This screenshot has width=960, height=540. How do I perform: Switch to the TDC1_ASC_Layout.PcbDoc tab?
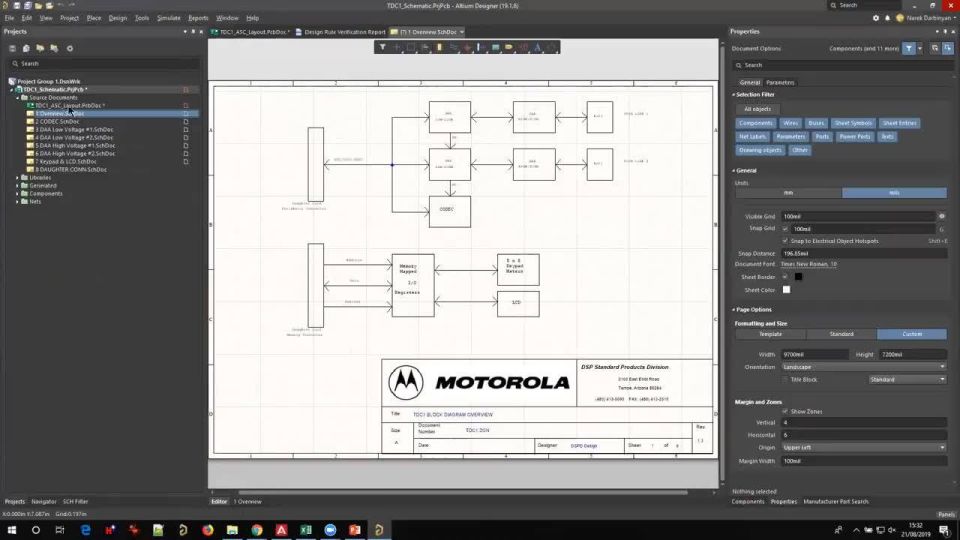(x=250, y=32)
